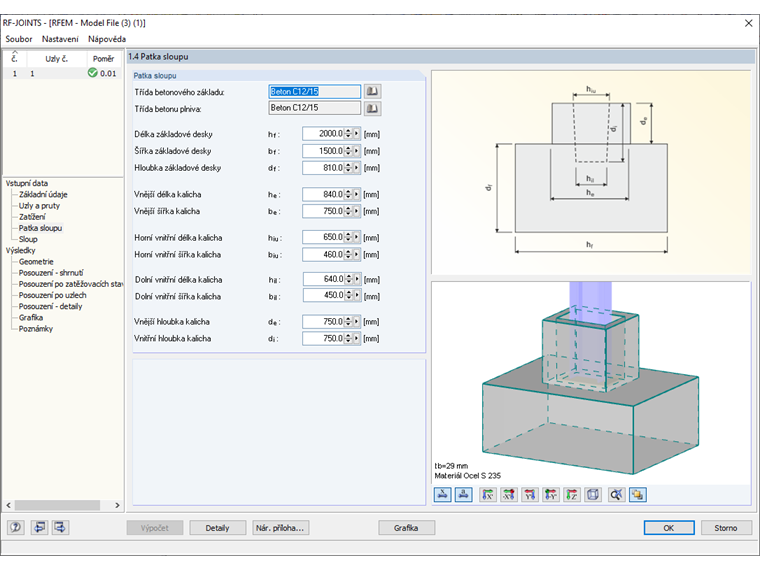Image resolution: width=760 pixels, height=570 pixels.
Task: Open arrow menu for Dolní vnitřní délka kalicha
Action: [x=357, y=279]
